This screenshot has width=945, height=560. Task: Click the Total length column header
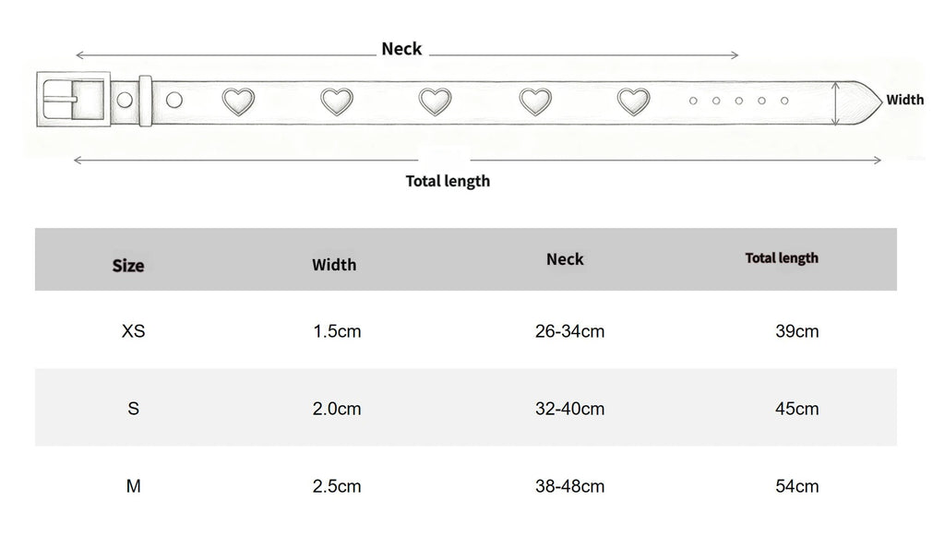tap(782, 258)
